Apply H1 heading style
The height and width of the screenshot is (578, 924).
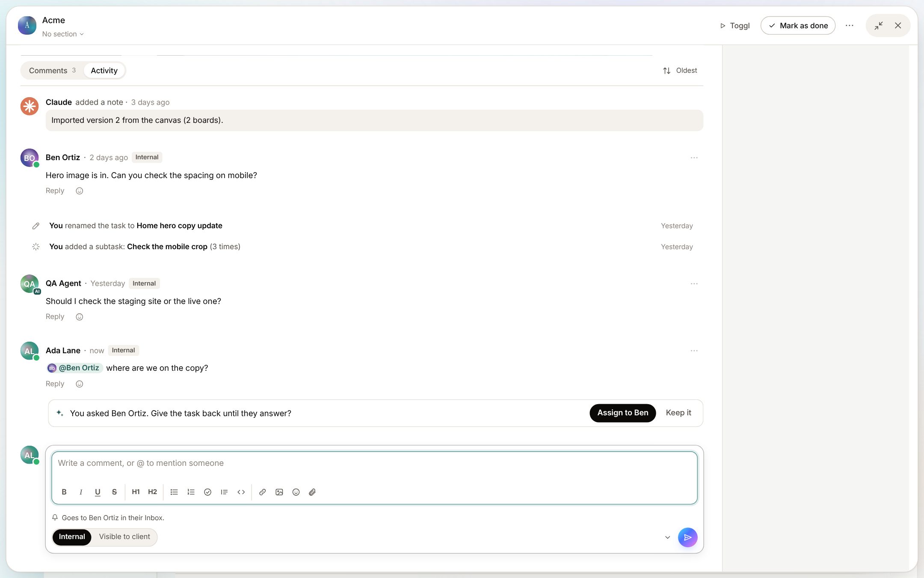point(136,492)
